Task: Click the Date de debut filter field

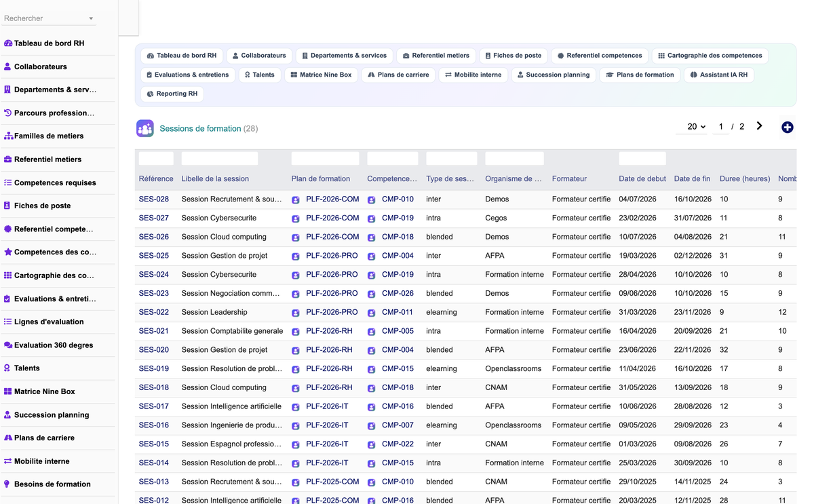Action: [x=642, y=159]
